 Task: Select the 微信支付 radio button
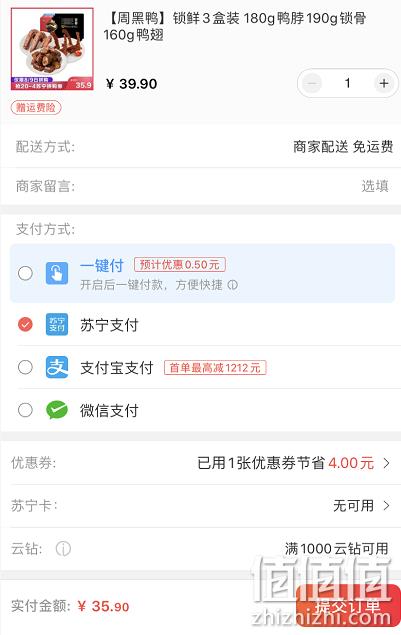click(25, 410)
